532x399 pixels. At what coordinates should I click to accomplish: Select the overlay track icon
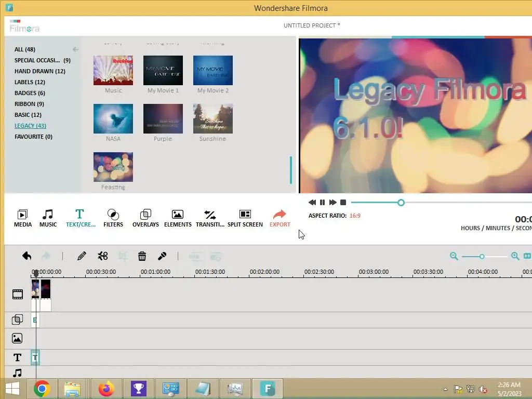tap(17, 320)
